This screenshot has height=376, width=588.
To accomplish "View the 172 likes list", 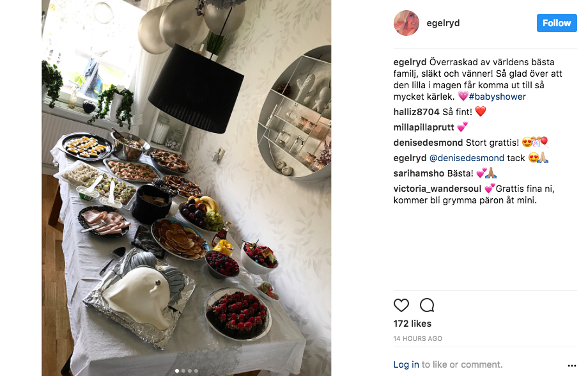I will click(x=412, y=324).
